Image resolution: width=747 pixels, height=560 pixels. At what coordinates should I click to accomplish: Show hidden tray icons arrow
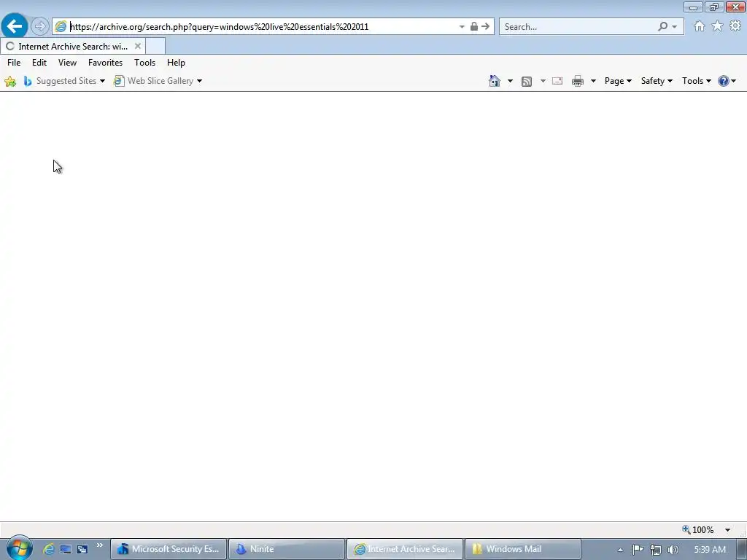[x=620, y=550]
